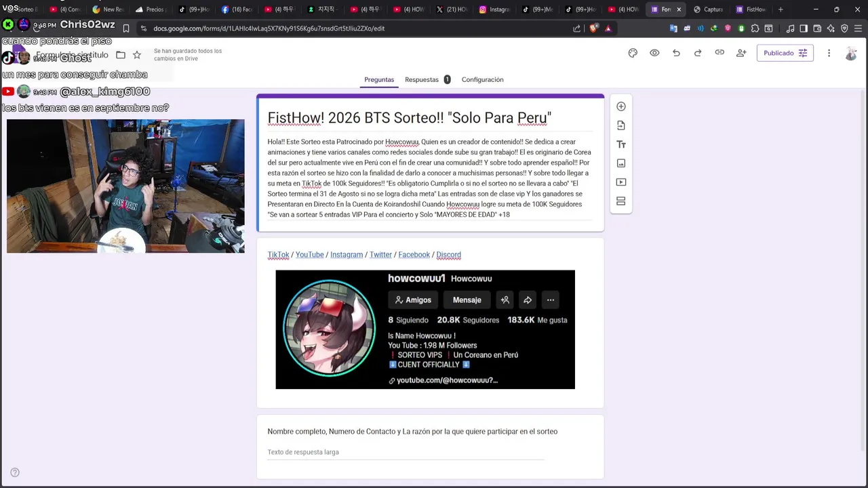
Task: Switch to the Precios browser tab
Action: (151, 9)
